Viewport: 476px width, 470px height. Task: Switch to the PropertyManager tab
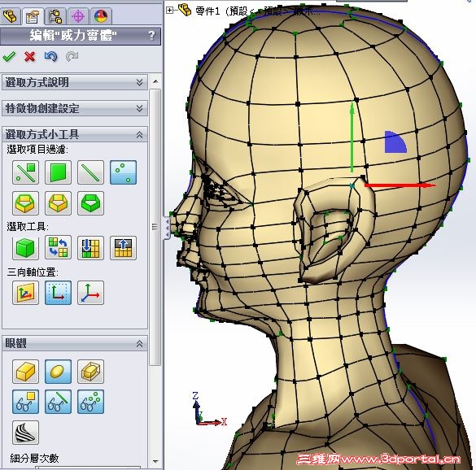click(33, 15)
